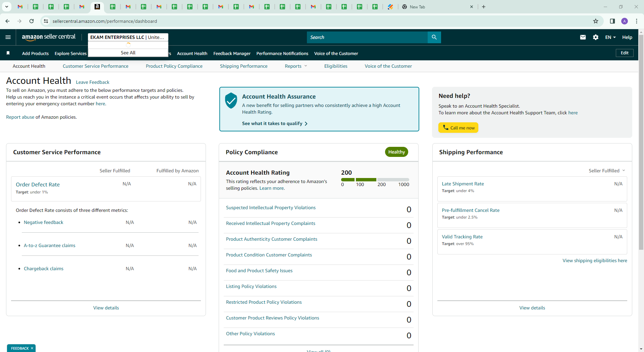The width and height of the screenshot is (644, 352).
Task: Open Food and Product Safety Issues
Action: [x=259, y=271]
